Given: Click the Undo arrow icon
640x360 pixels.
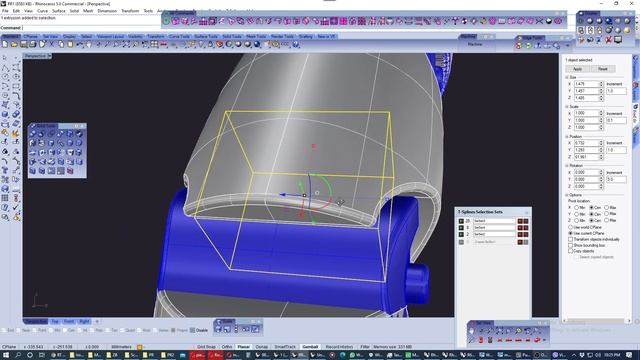Looking at the screenshot, I should click(80, 44).
